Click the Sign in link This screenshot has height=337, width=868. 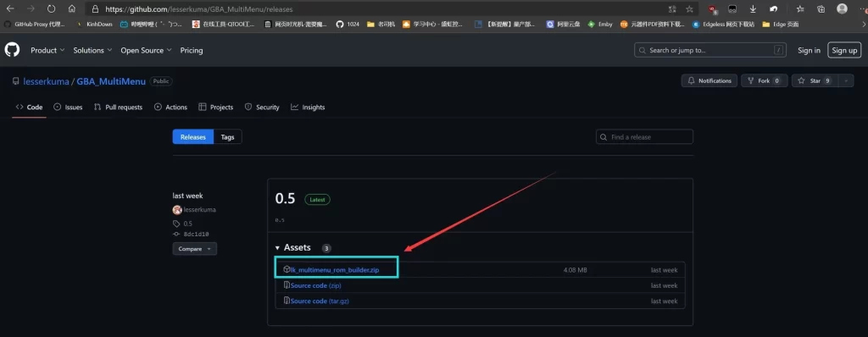[809, 50]
